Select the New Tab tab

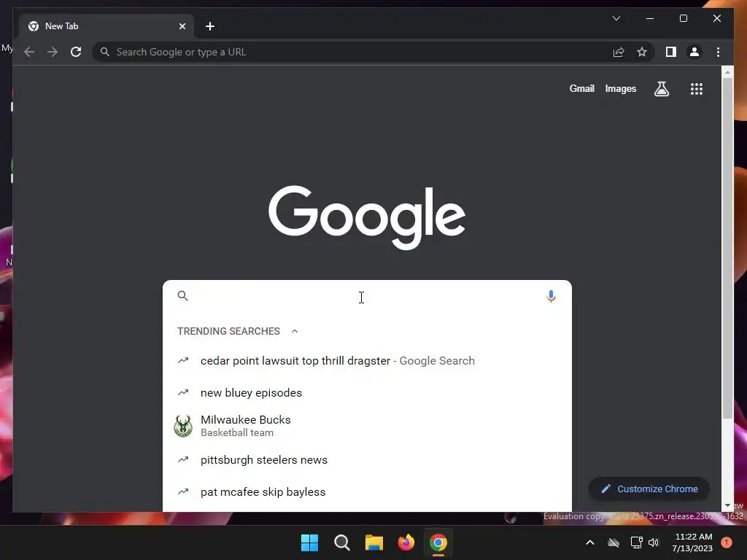coord(107,26)
